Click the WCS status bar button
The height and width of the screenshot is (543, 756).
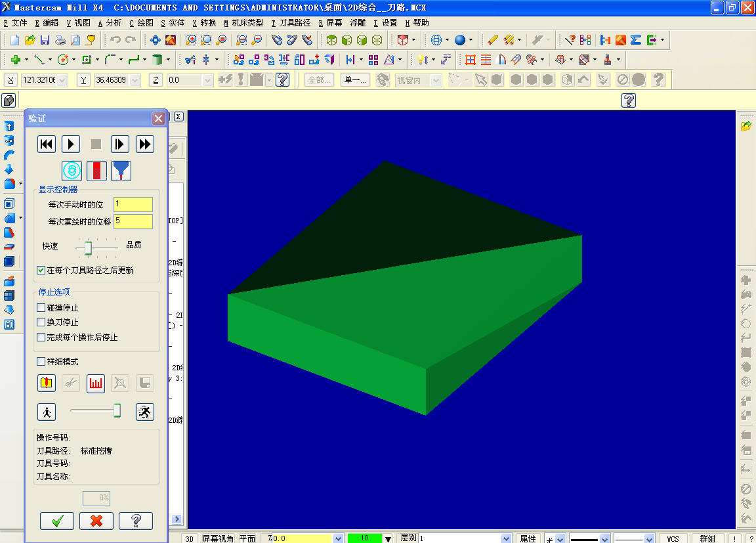coord(673,538)
